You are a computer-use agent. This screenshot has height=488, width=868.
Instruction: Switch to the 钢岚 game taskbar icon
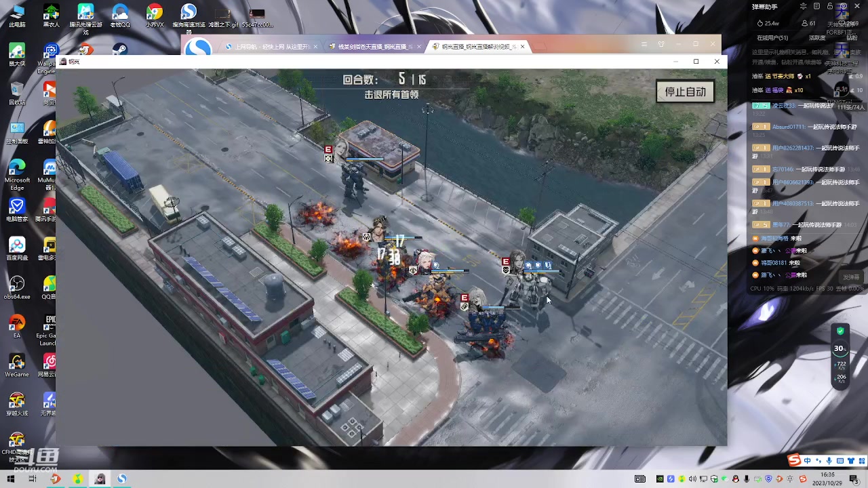pos(100,479)
